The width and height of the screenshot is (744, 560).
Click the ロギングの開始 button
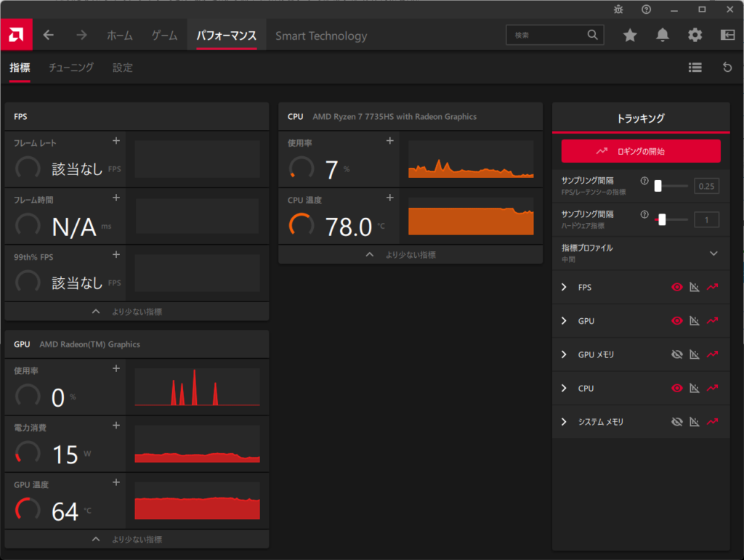pos(640,151)
